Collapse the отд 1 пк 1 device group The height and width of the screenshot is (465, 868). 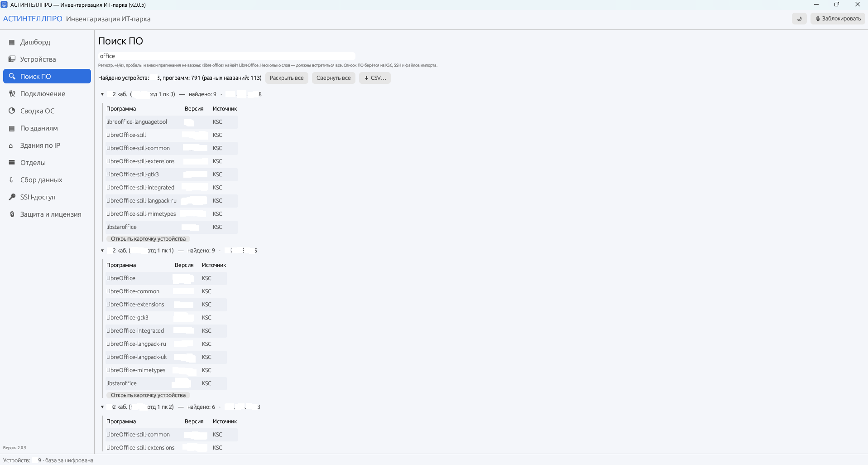(x=102, y=251)
